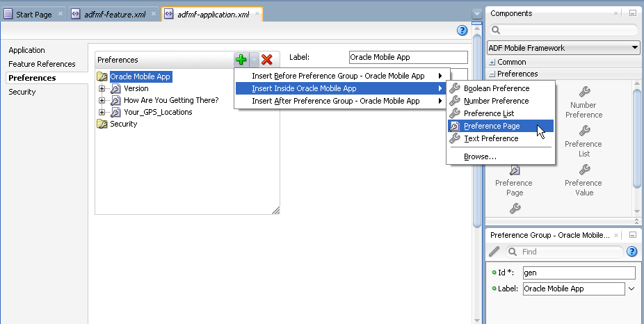Viewport: 644px width, 324px height.
Task: Click the Id field containing gen
Action: tap(579, 273)
